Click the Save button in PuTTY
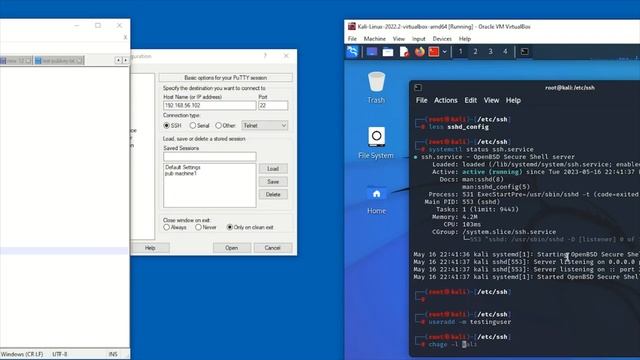This screenshot has width=640, height=360. (x=273, y=182)
